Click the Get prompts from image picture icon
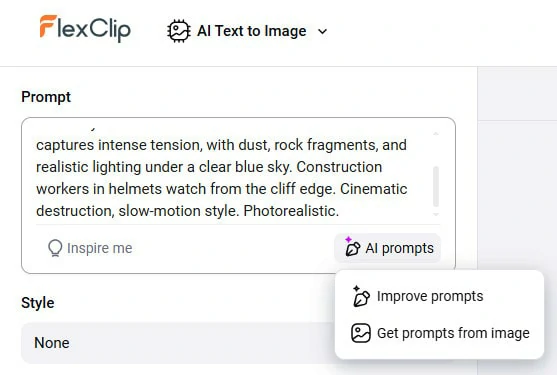The height and width of the screenshot is (375, 557). point(361,333)
